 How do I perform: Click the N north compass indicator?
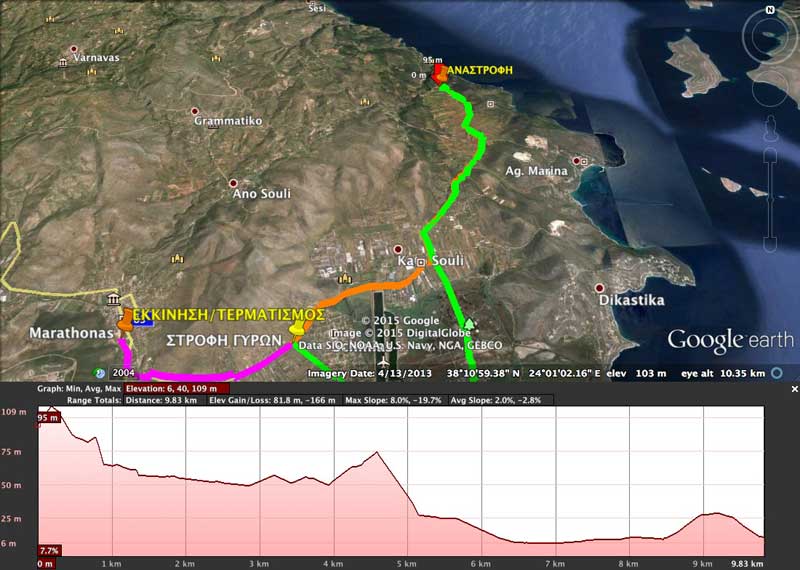[769, 9]
